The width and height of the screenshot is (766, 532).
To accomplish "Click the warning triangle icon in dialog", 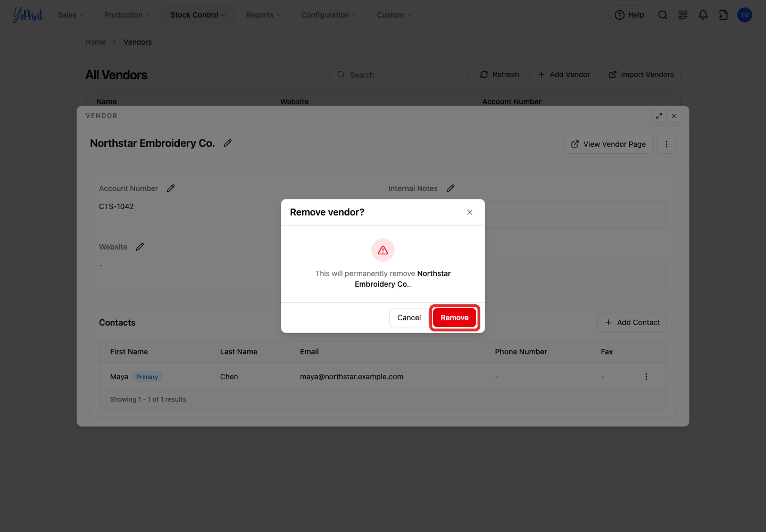I will 383,250.
